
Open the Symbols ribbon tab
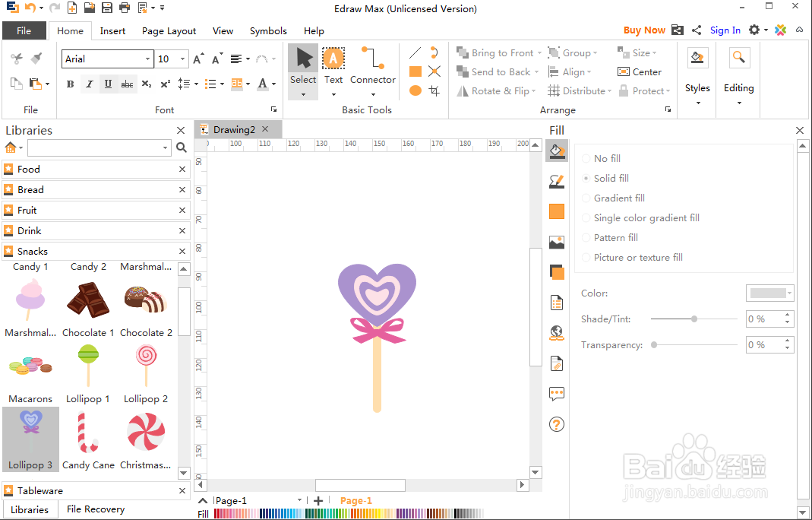[268, 30]
